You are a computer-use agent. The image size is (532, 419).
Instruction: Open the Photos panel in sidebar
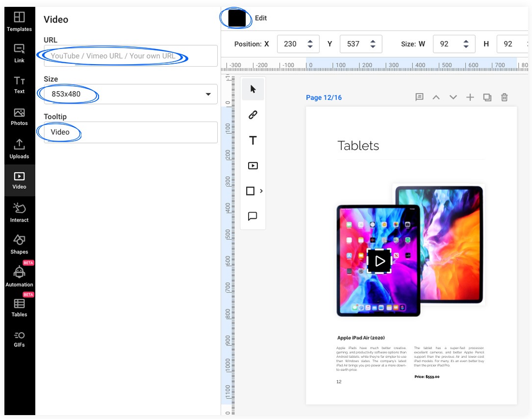19,117
